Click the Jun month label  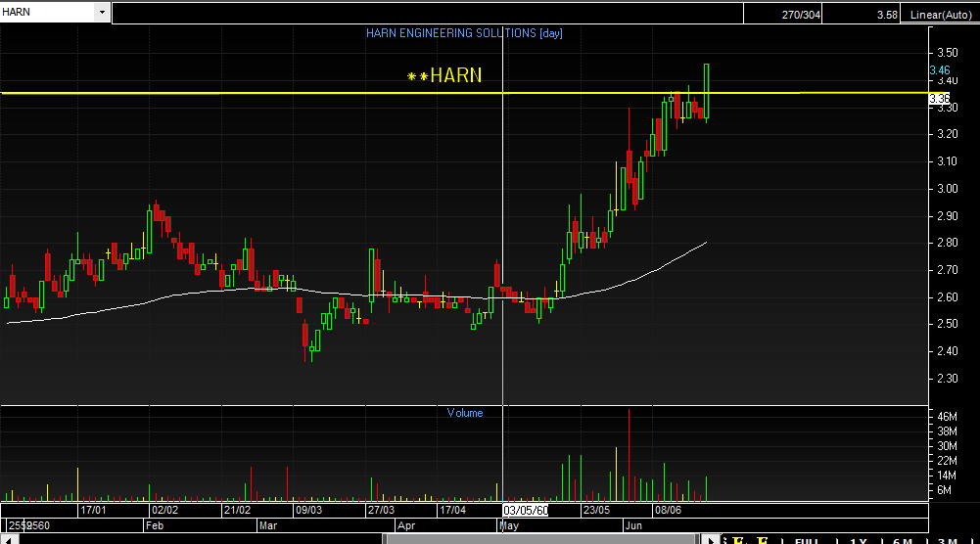(x=633, y=525)
